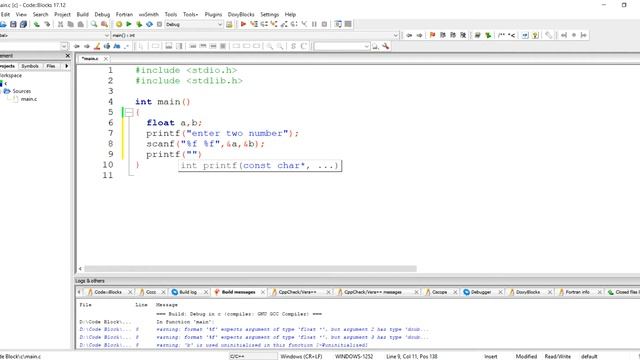Open Find with the magnifier icon
The image size is (640, 360).
pyautogui.click(x=94, y=24)
